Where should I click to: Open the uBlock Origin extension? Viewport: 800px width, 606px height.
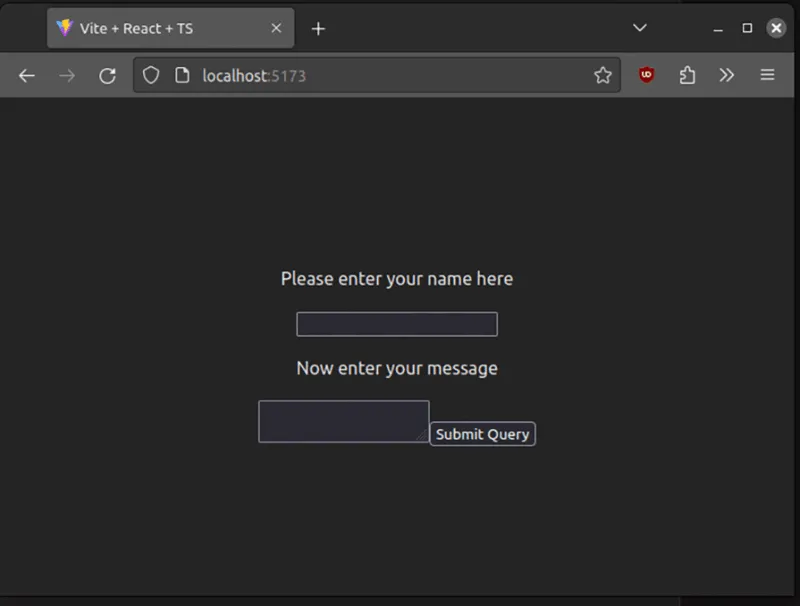click(646, 75)
